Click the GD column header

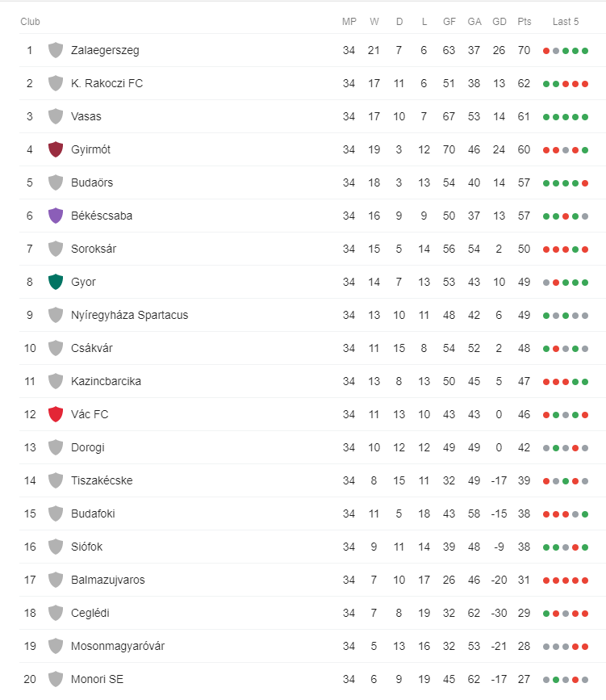point(499,22)
